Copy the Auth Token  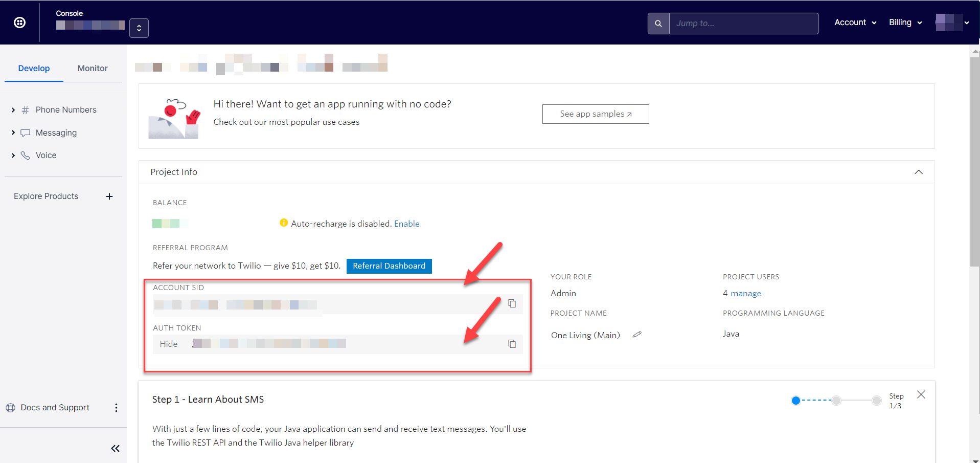[512, 344]
